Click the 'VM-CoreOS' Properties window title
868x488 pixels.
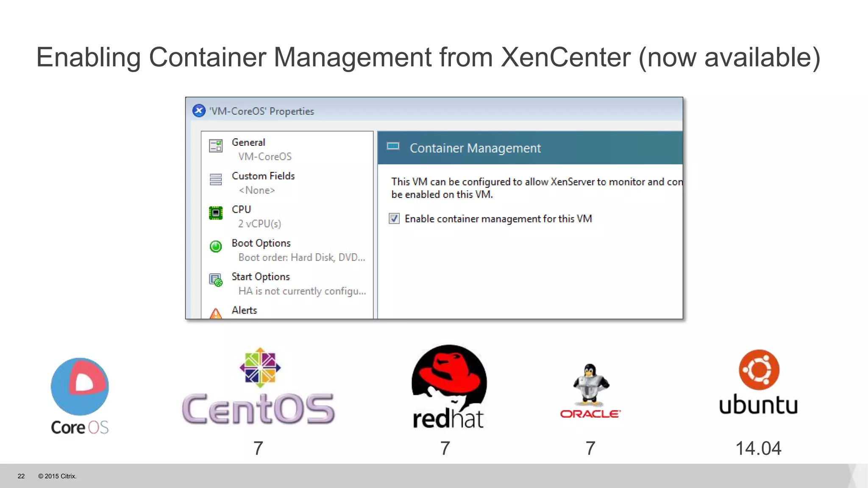coord(262,111)
